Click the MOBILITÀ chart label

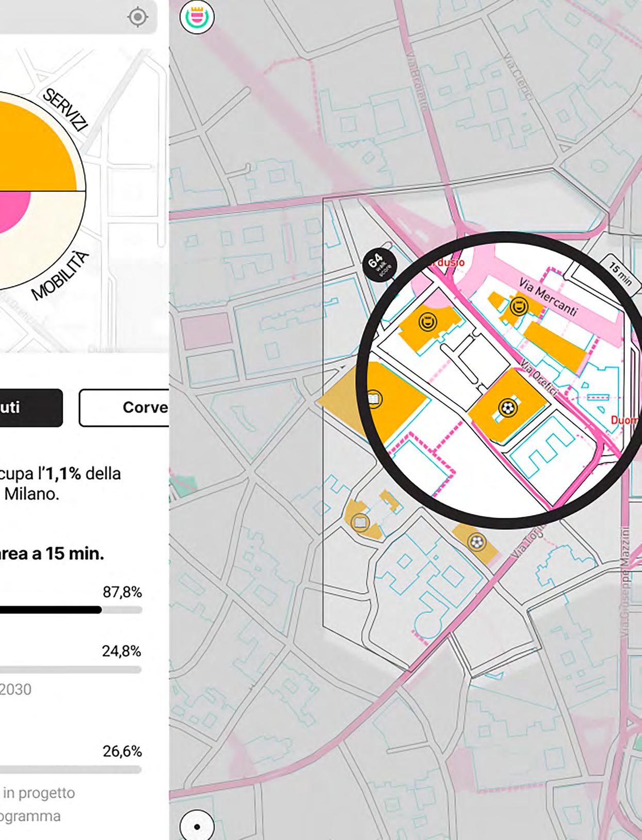pyautogui.click(x=60, y=276)
